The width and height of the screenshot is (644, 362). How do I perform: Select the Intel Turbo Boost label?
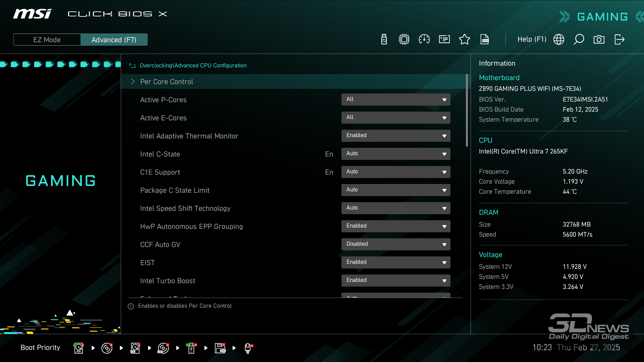pyautogui.click(x=167, y=281)
